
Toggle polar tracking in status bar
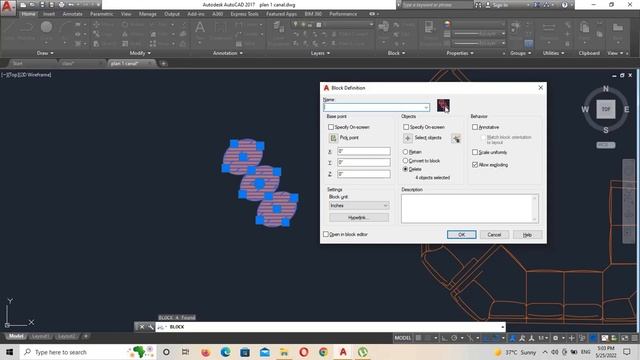pyautogui.click(x=454, y=338)
